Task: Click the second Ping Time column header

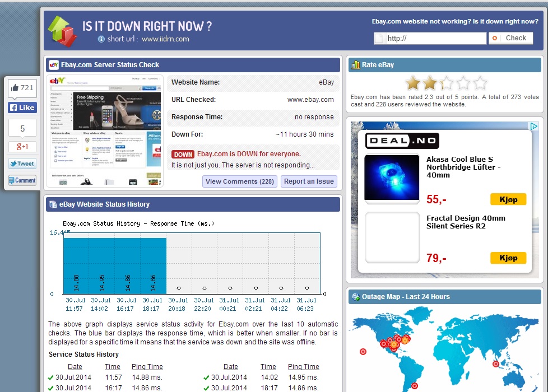Action: point(303,367)
